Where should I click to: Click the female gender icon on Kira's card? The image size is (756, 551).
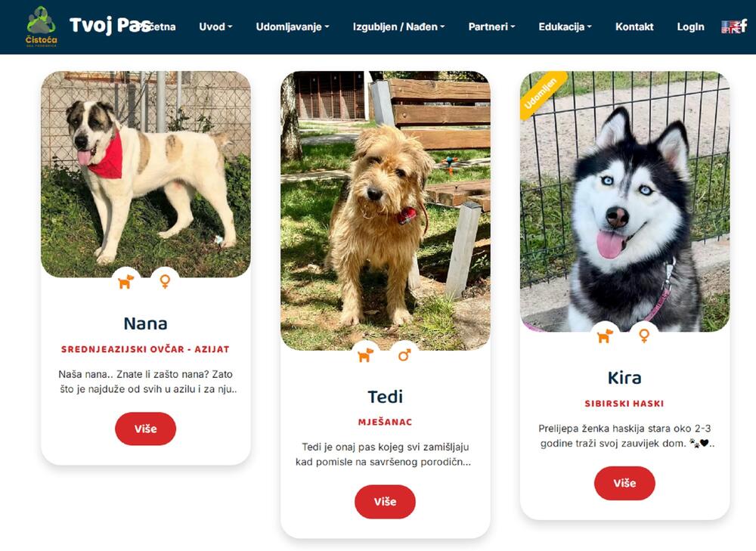[643, 336]
